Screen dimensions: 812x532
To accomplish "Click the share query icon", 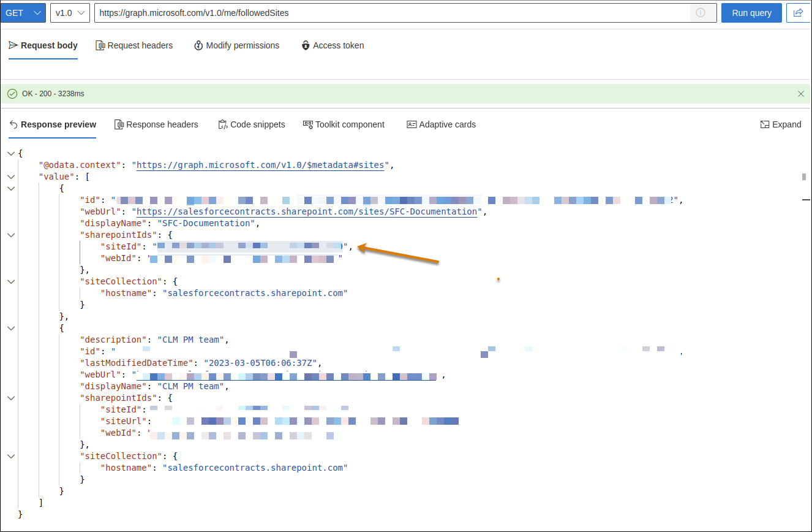I will (x=799, y=13).
